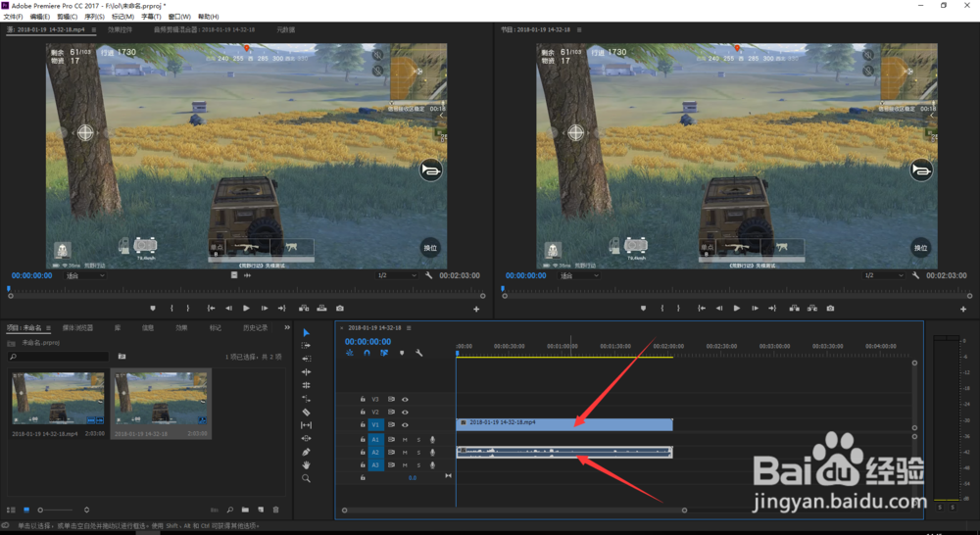
Task: Select the Zoom magnifier tool
Action: pos(306,478)
